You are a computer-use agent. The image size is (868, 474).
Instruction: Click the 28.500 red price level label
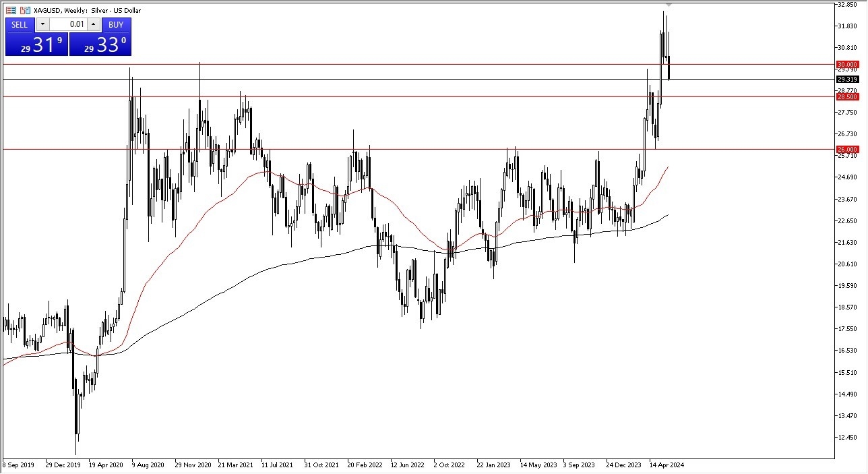(847, 97)
